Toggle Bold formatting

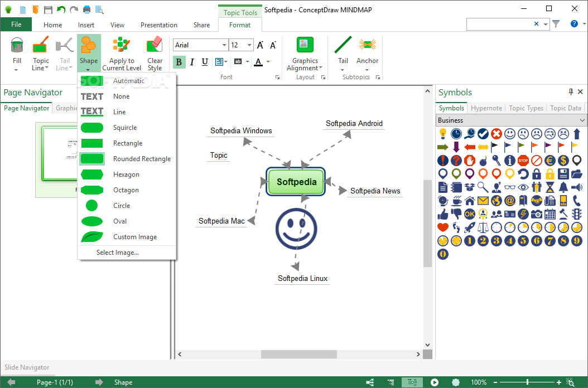pos(179,62)
